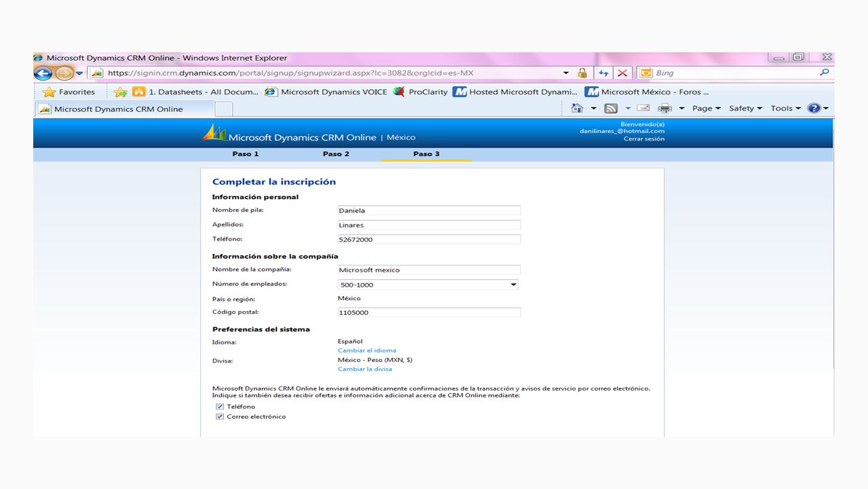Click the Completar la inscripción heading

click(274, 182)
